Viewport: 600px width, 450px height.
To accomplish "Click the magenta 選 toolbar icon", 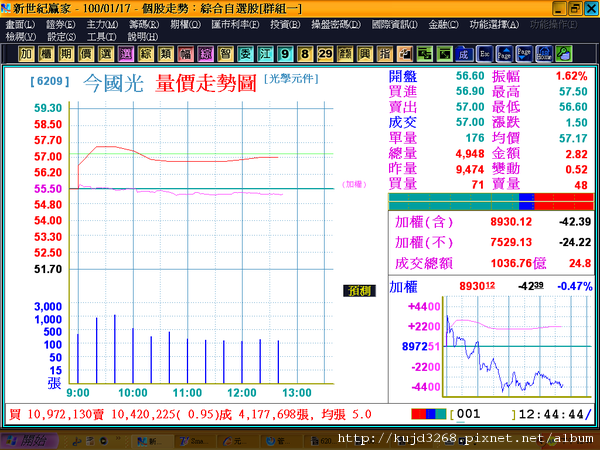I will [x=126, y=54].
